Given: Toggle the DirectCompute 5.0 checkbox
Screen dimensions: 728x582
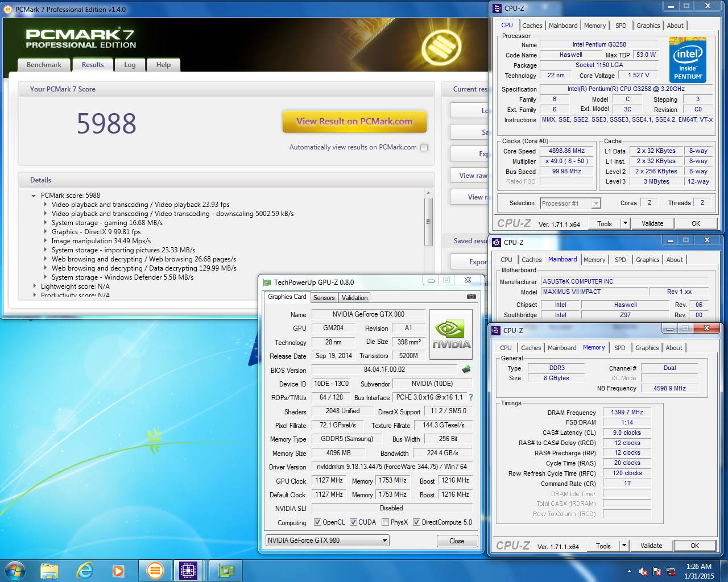Looking at the screenshot, I should [x=416, y=522].
